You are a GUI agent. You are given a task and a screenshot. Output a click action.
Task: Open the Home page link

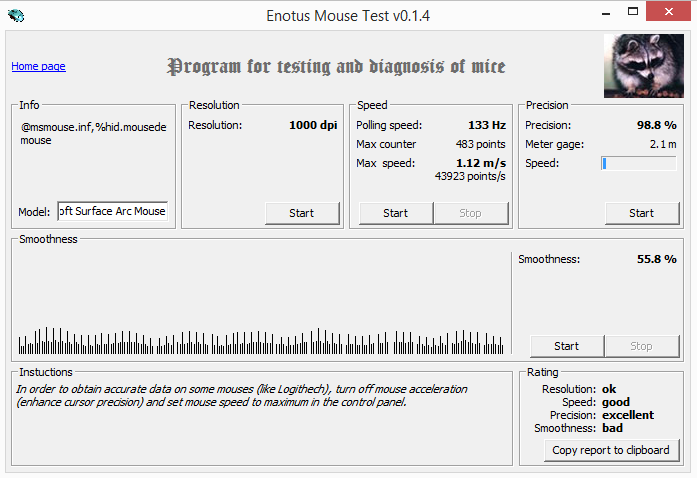coord(38,66)
